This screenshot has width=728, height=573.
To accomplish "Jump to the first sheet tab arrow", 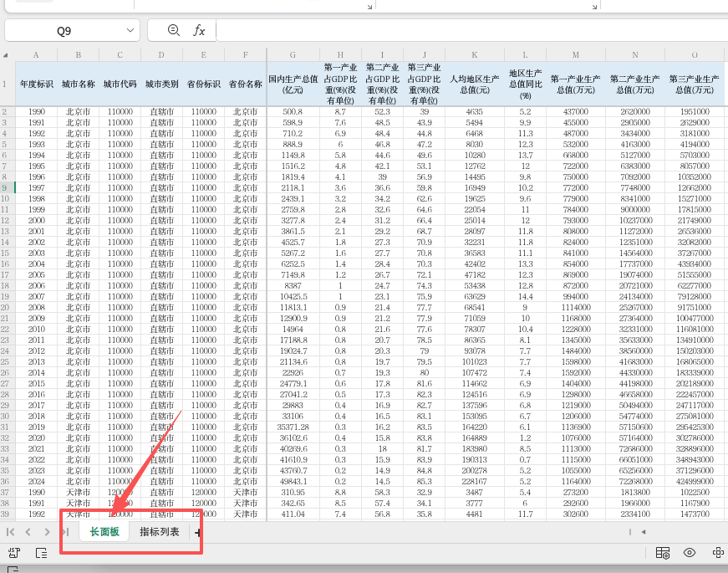I will (11, 532).
